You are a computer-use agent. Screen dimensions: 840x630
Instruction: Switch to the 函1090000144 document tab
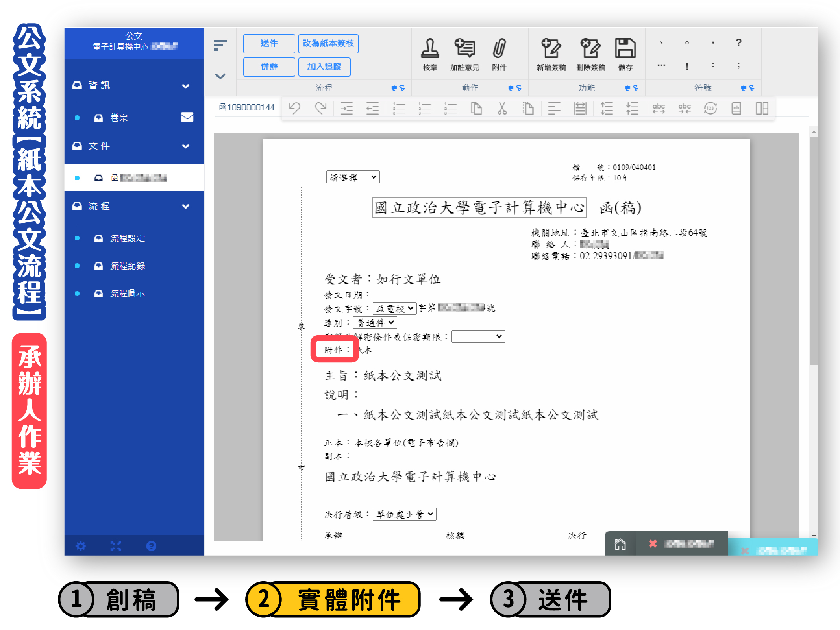247,107
